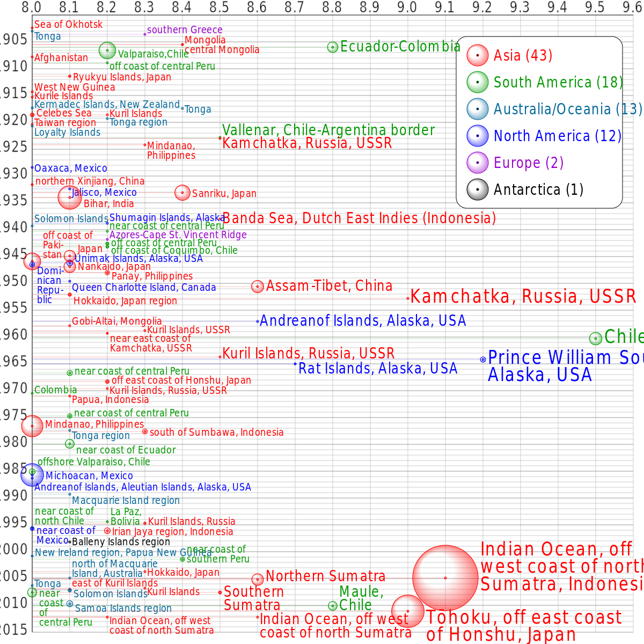This screenshot has width=644, height=644.
Task: Click the Michoacan, Mexico earthquake circle
Action: point(32,474)
